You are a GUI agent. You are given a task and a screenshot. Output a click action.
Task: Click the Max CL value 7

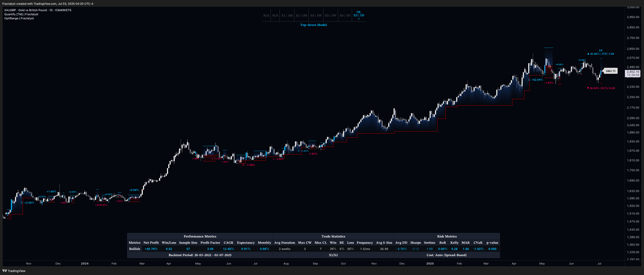[x=320, y=249]
